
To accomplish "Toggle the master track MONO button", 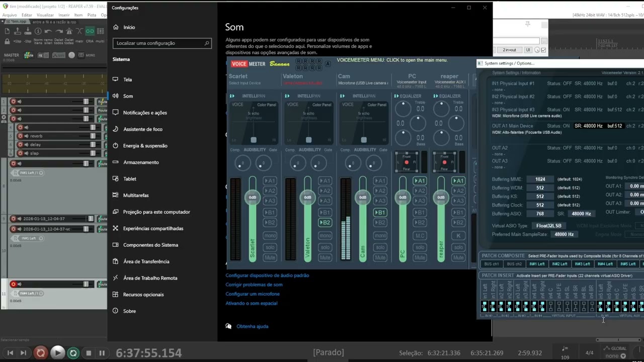I will coord(81,55).
